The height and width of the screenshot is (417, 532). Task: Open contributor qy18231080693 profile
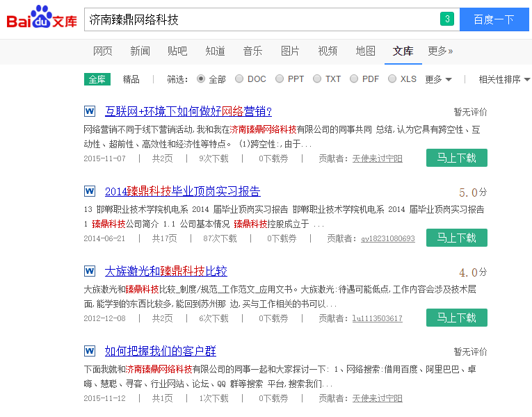388,238
